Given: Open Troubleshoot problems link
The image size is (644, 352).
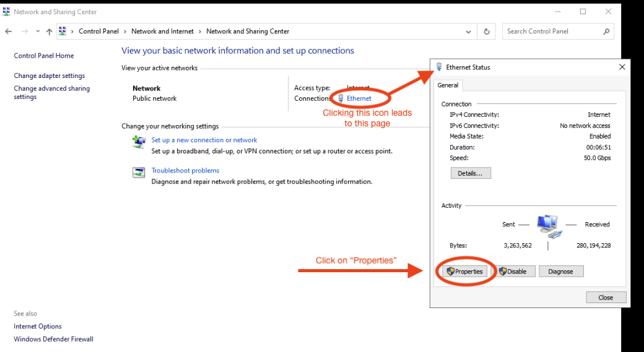Looking at the screenshot, I should [185, 170].
